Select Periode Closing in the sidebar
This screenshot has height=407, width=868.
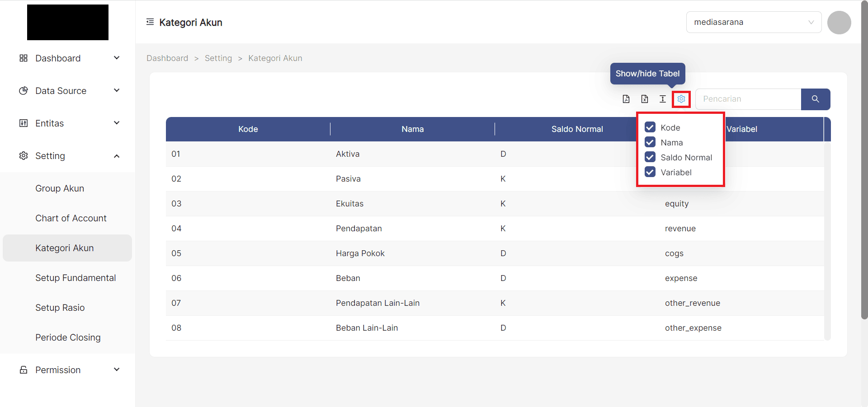(x=68, y=337)
